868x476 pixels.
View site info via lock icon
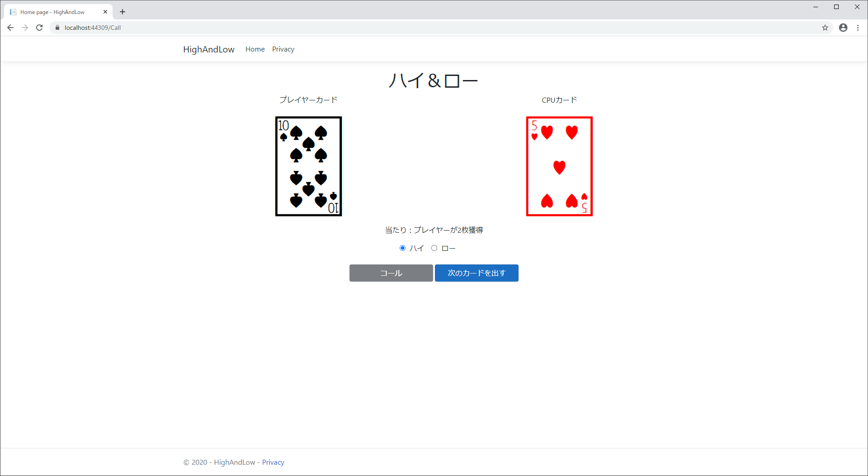coord(57,28)
